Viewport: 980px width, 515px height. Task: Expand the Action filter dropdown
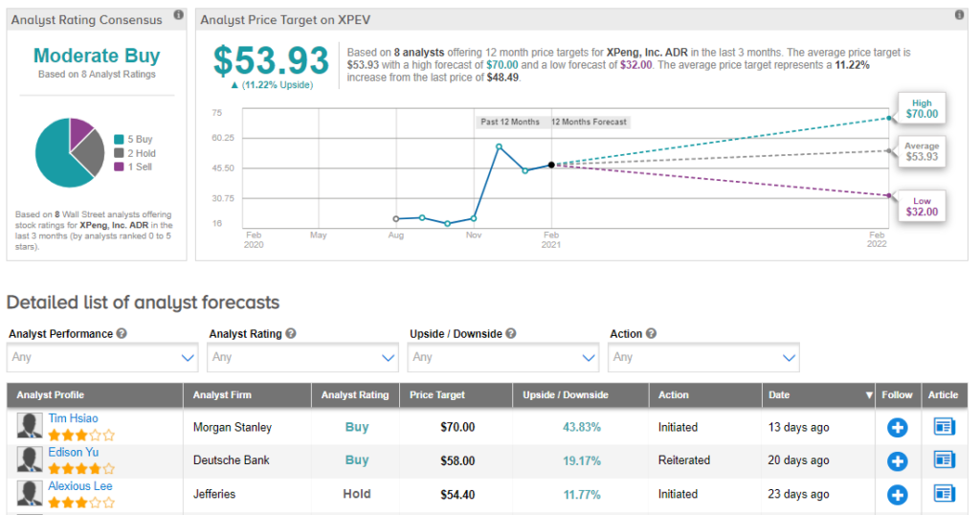[x=703, y=357]
